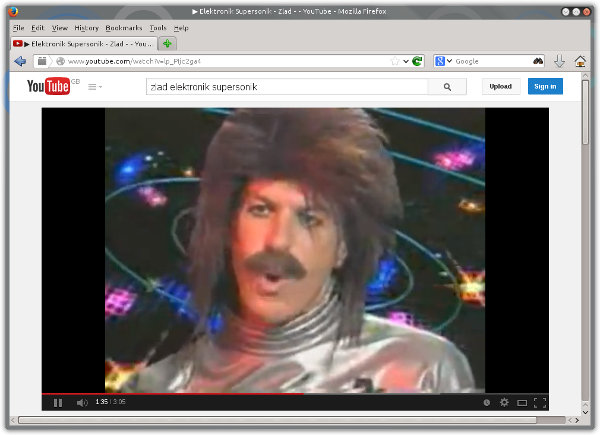Reload the page with the green refresh icon
This screenshot has width=600, height=435.
coord(417,61)
